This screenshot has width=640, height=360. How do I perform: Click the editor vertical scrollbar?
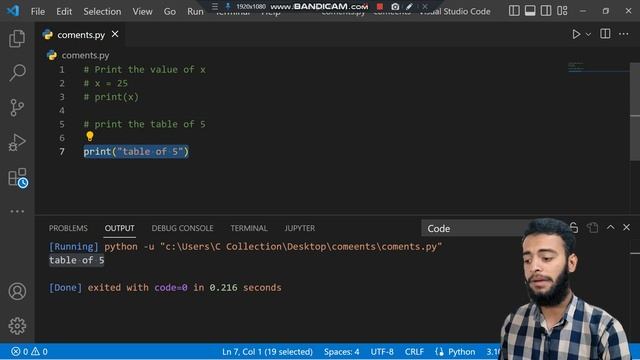635,112
